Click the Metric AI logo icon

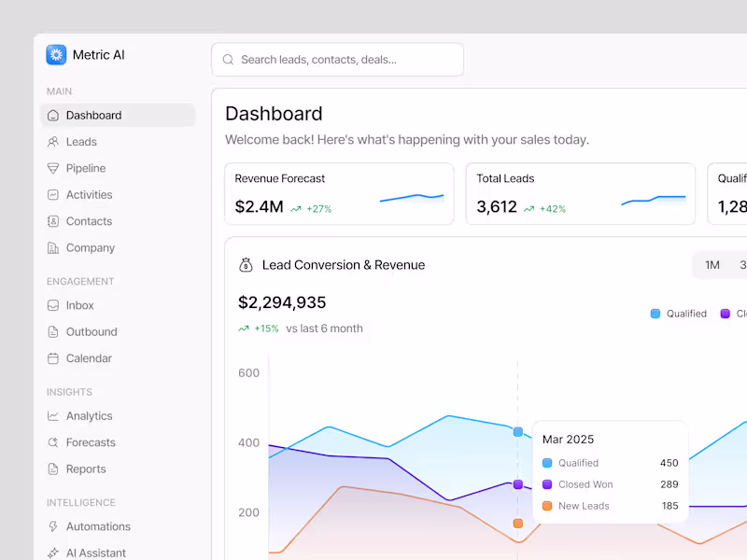(56, 55)
